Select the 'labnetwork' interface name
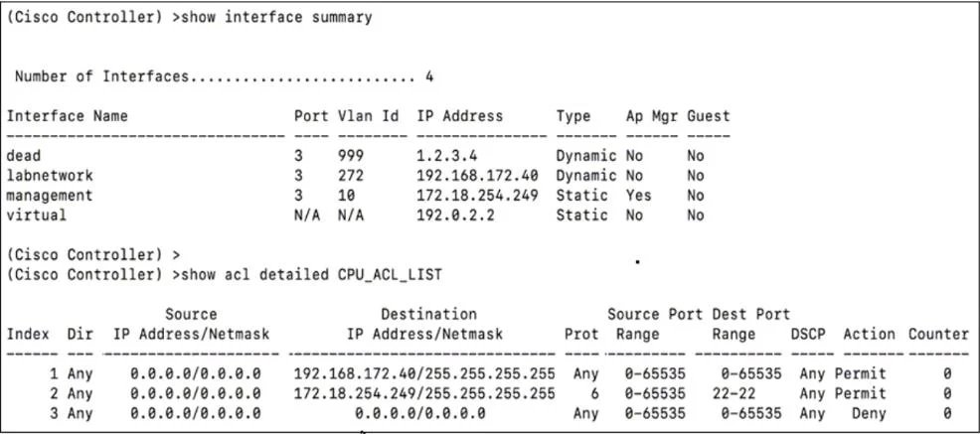Viewport: 980px width, 434px height. click(50, 176)
